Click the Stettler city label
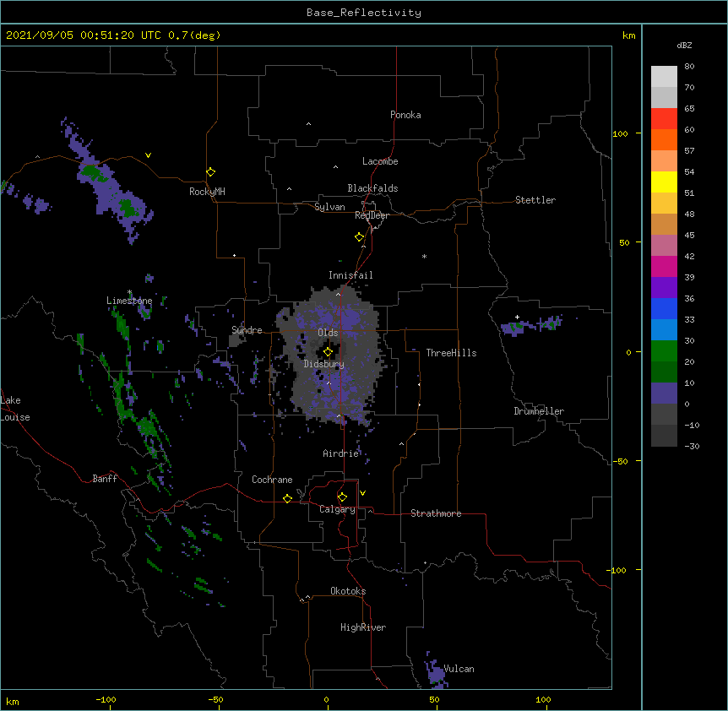 point(535,200)
